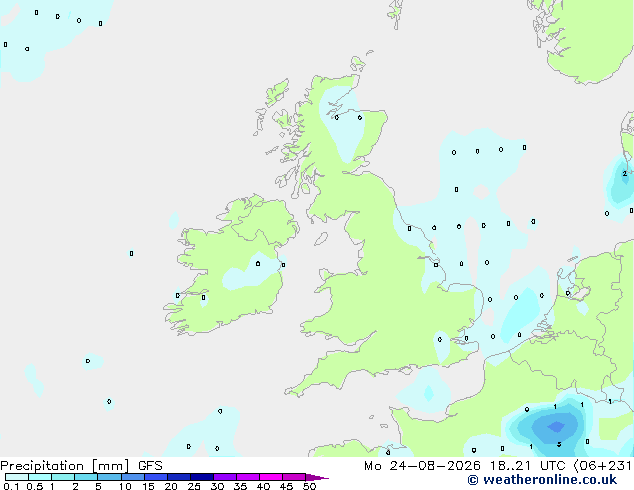Click the '50' legend label

(309, 486)
